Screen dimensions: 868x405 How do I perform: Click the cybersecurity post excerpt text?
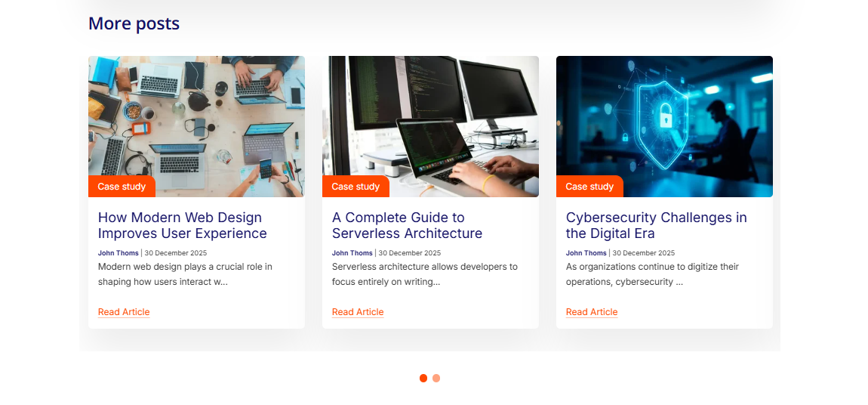[652, 274]
